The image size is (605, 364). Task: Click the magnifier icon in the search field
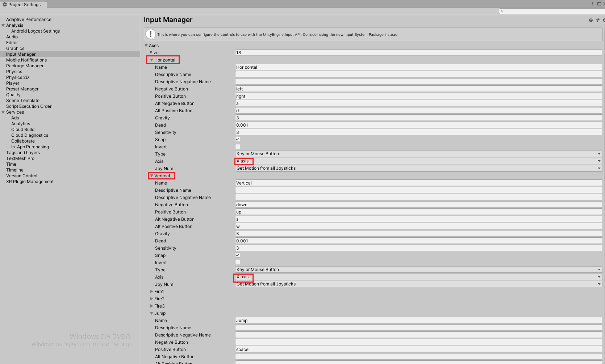502,11
